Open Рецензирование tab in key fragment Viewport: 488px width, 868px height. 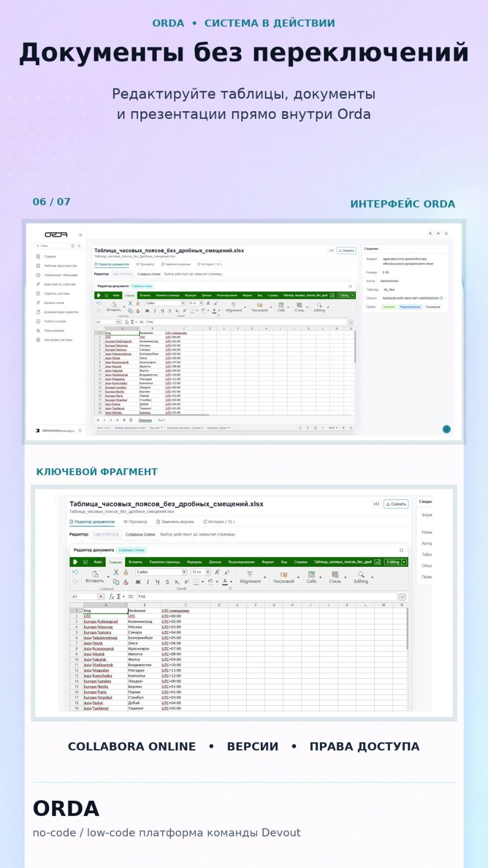point(241,562)
